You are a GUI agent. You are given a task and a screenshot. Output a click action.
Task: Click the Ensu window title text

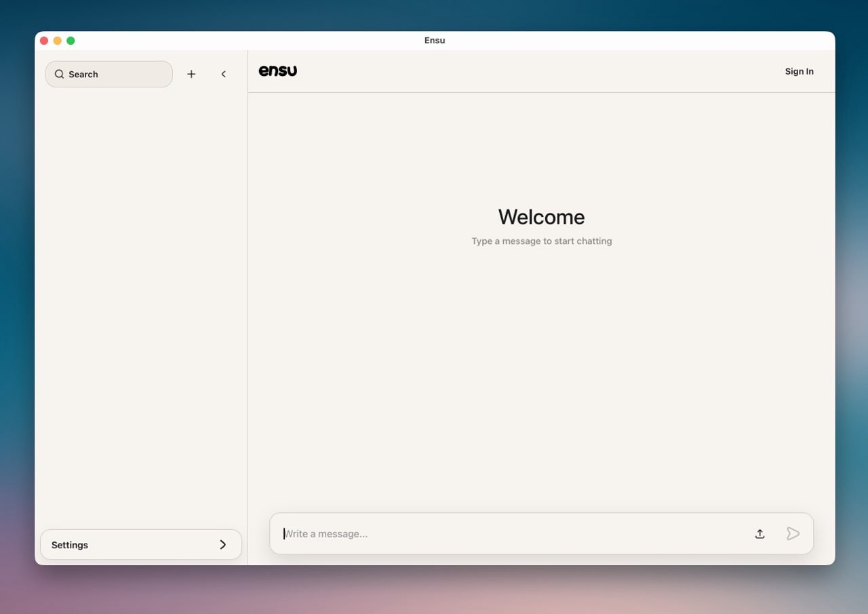click(x=435, y=41)
